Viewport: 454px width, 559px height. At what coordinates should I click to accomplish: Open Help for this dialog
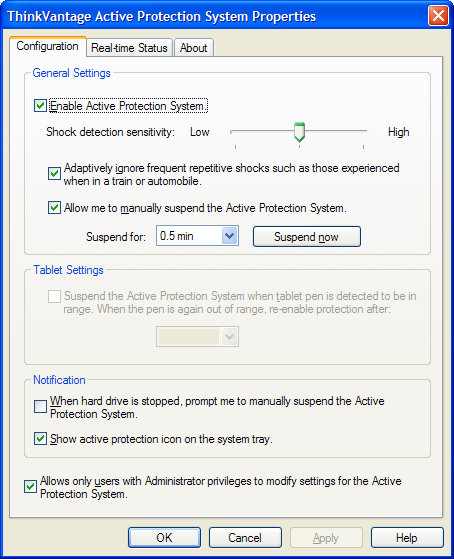[x=407, y=537]
